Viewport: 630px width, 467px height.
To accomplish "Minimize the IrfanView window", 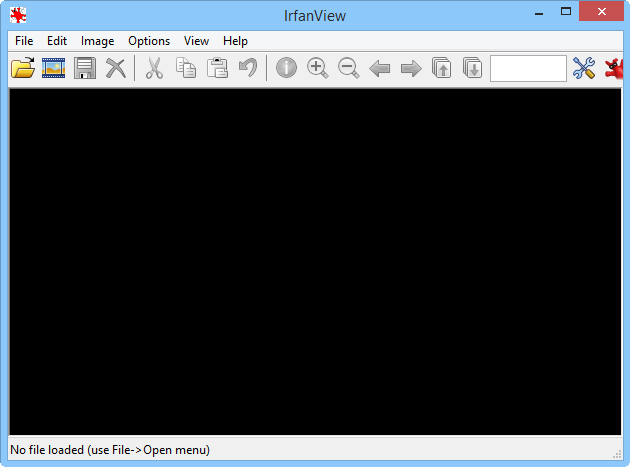I will [539, 14].
